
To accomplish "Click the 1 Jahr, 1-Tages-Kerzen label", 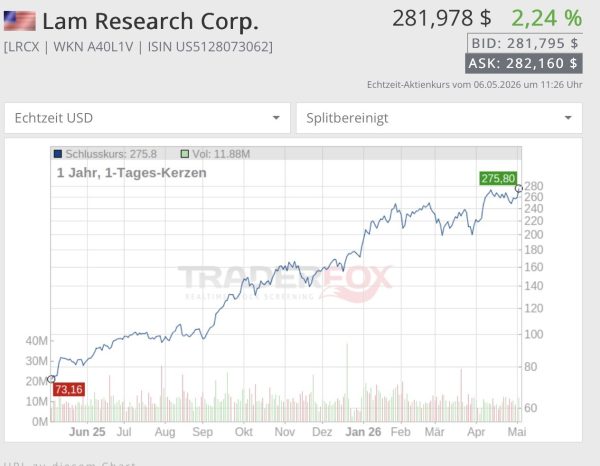I will click(x=132, y=173).
